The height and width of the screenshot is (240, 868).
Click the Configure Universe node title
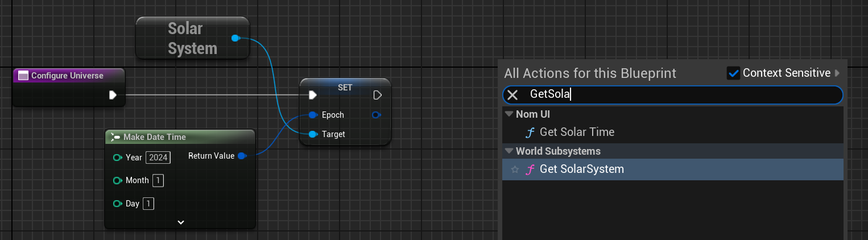pos(67,76)
